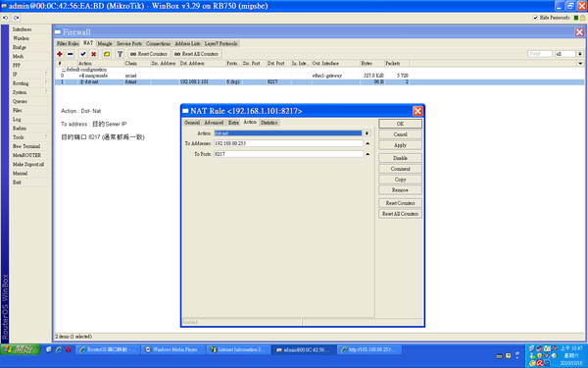588x368 pixels.
Task: Click the Undo arrow icon in WinBox
Action: click(5, 18)
